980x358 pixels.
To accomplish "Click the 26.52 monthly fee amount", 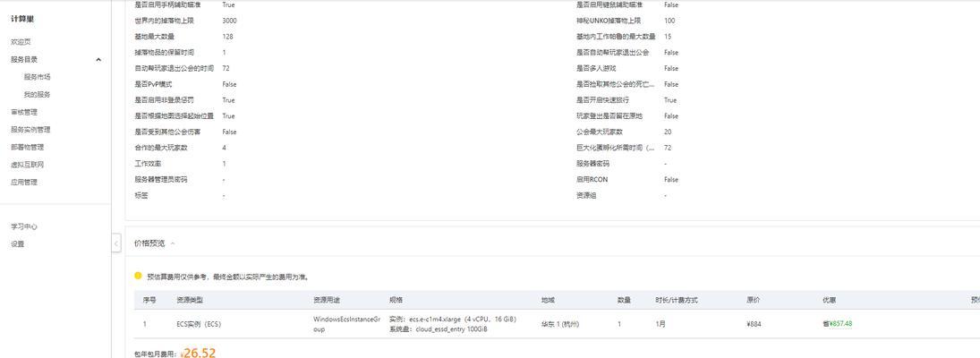I will (x=200, y=353).
